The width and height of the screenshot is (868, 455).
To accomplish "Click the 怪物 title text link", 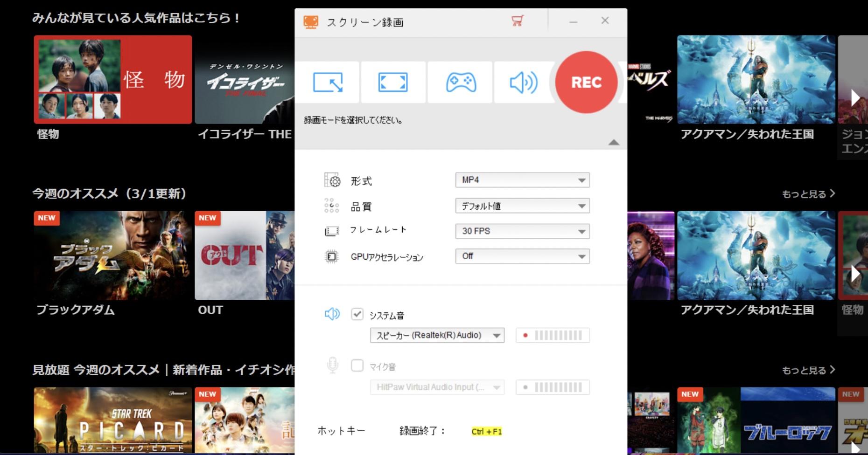I will (48, 134).
